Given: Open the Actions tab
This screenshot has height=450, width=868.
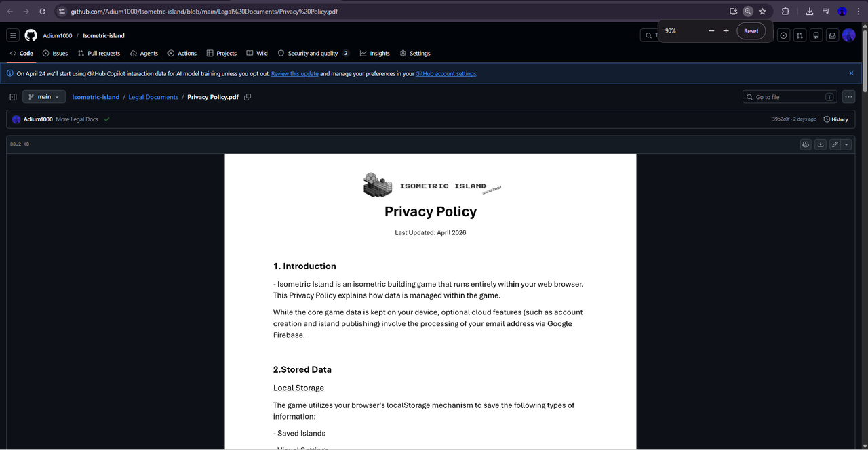Looking at the screenshot, I should (x=182, y=53).
